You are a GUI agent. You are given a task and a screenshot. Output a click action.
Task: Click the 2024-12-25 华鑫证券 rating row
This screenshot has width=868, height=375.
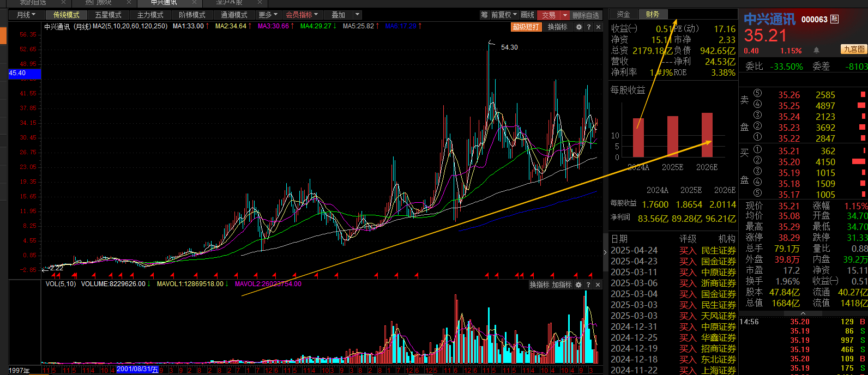click(673, 338)
